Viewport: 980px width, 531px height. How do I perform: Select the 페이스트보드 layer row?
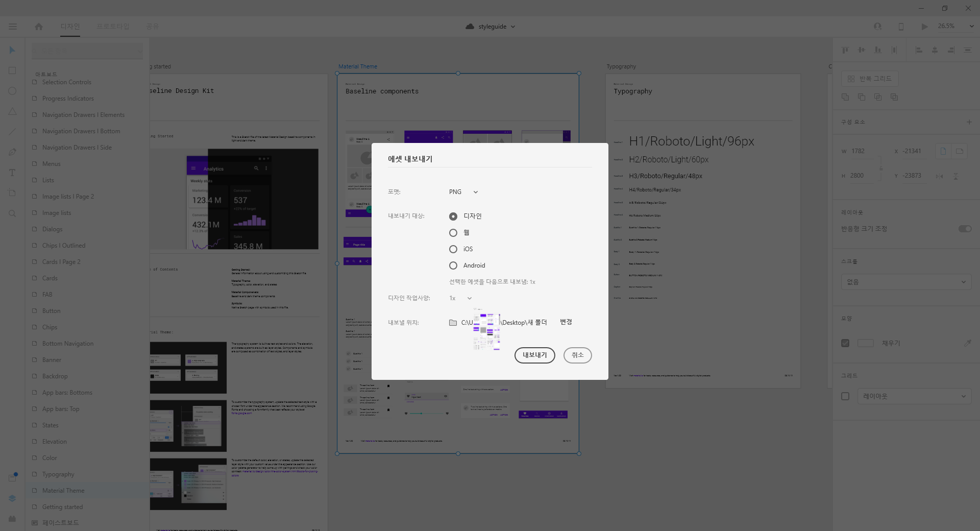click(87, 523)
